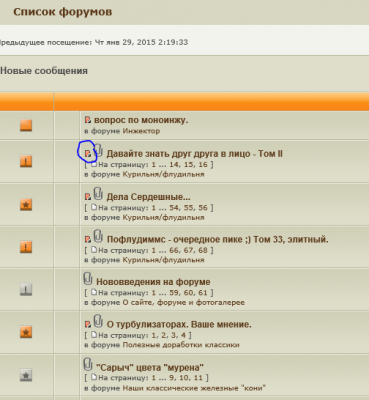The image size is (369, 400).
Task: Open topic status icon for вопрос по моноинжу
Action: (x=26, y=125)
